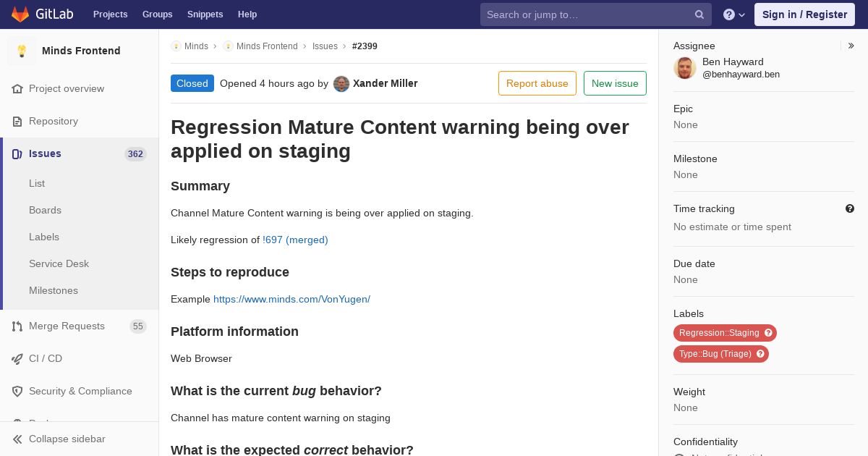
Task: Click the Issues breadcrumb link
Action: click(x=325, y=46)
